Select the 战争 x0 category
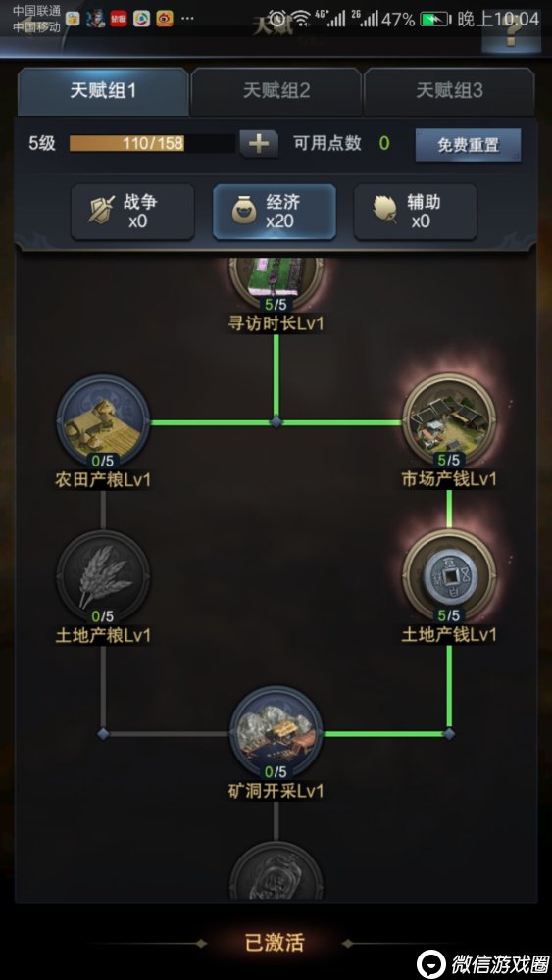The width and height of the screenshot is (552, 980). click(x=132, y=212)
